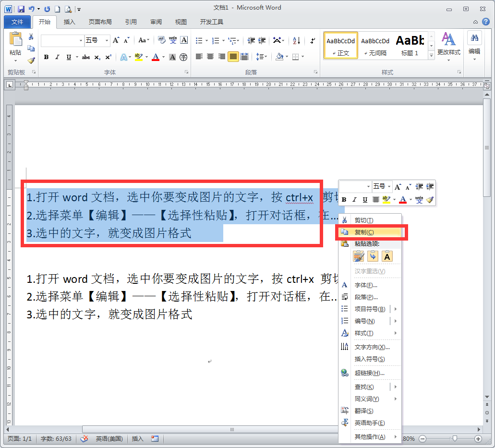Toggle Character Shading in ribbon
The image size is (495, 448).
click(x=172, y=57)
